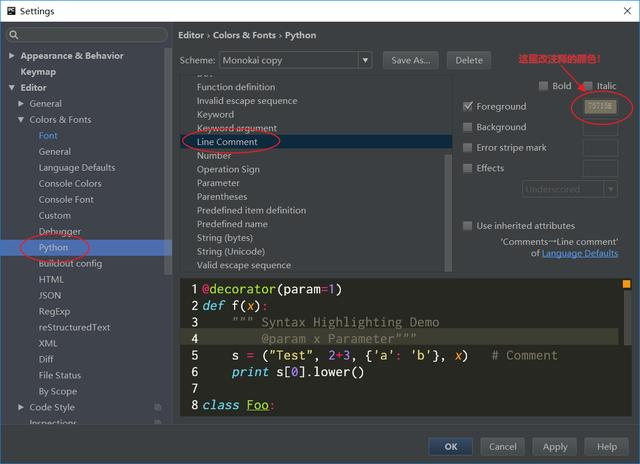
Task: Select Function definition attribute
Action: (236, 87)
